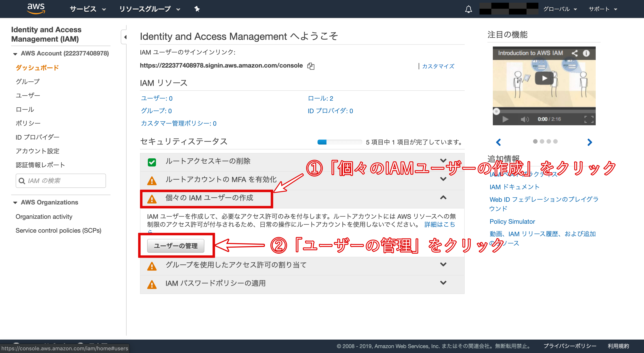Click the video progress slider handle

pyautogui.click(x=496, y=111)
